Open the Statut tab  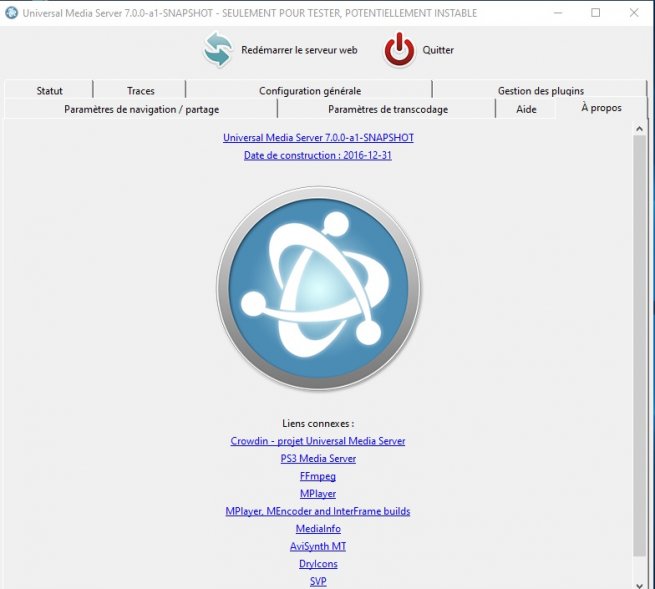click(49, 91)
